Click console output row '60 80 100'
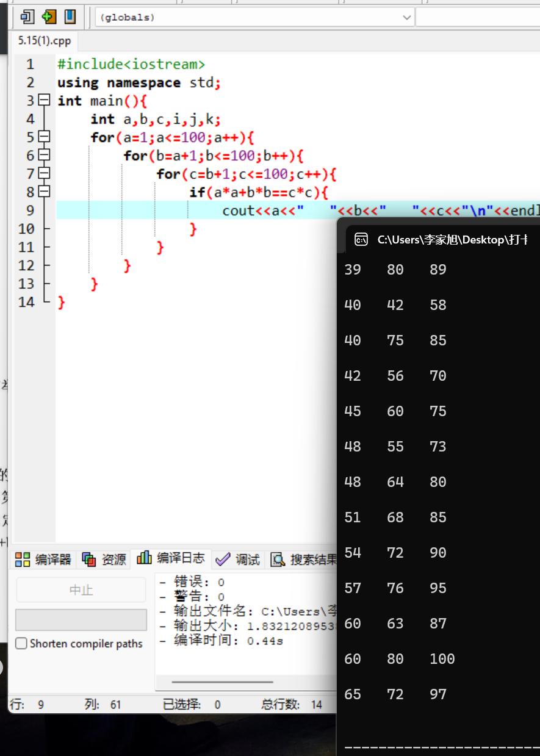Image resolution: width=540 pixels, height=756 pixels. (400, 659)
